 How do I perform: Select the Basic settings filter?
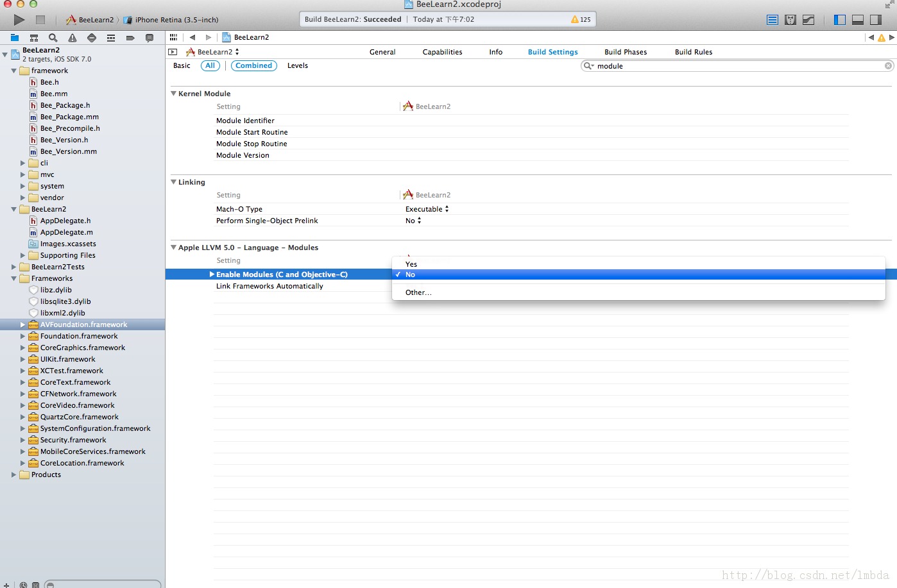(x=182, y=65)
